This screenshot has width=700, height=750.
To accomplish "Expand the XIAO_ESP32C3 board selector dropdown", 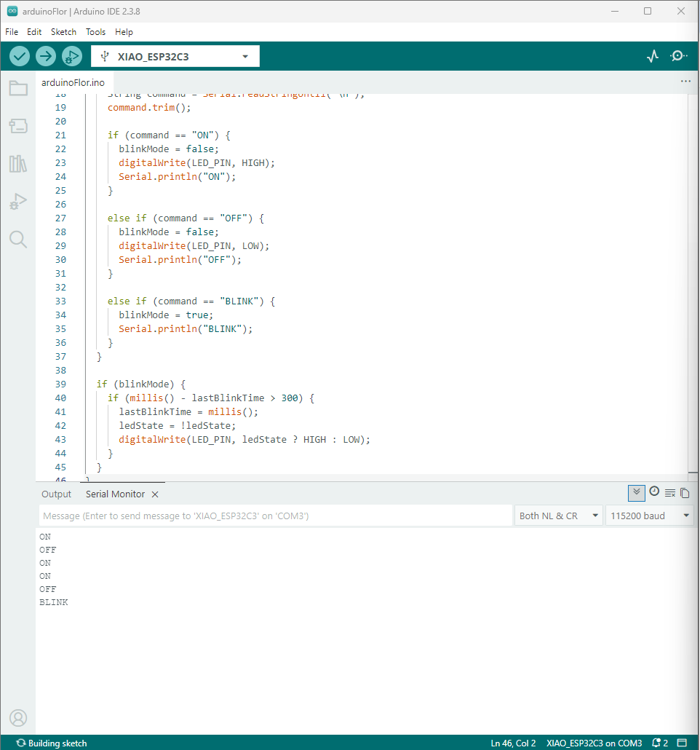I will (245, 57).
